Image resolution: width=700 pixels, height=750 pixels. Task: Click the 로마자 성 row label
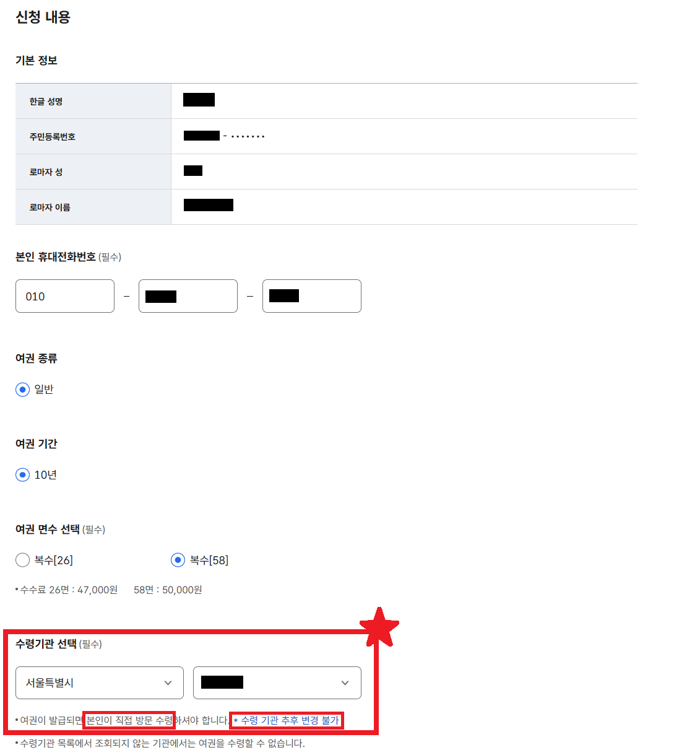tap(46, 172)
